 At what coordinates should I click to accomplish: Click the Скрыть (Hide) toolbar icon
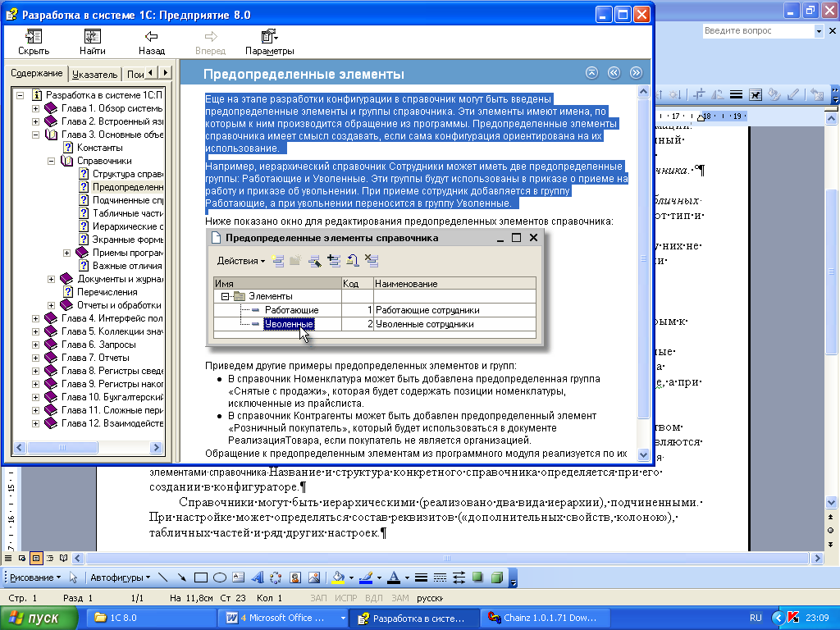[33, 36]
